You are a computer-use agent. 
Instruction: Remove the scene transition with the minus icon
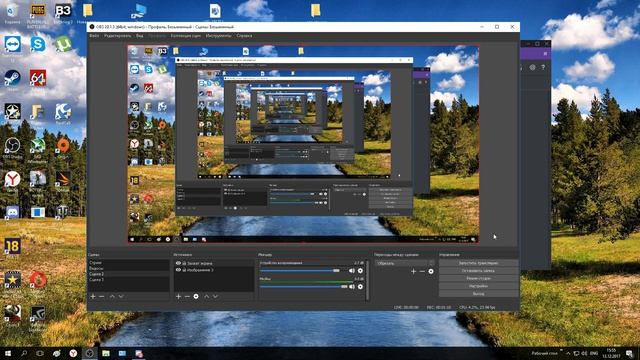[422, 271]
